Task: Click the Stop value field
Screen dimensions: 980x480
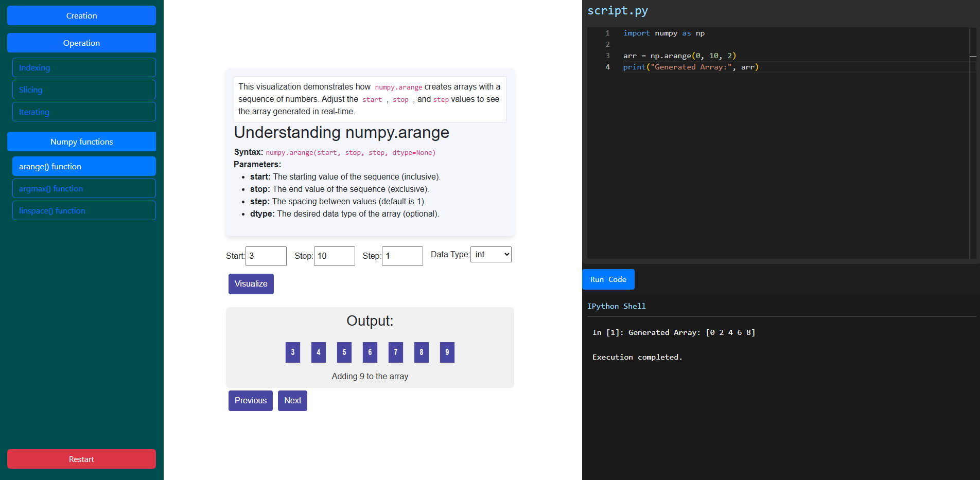Action: point(334,256)
